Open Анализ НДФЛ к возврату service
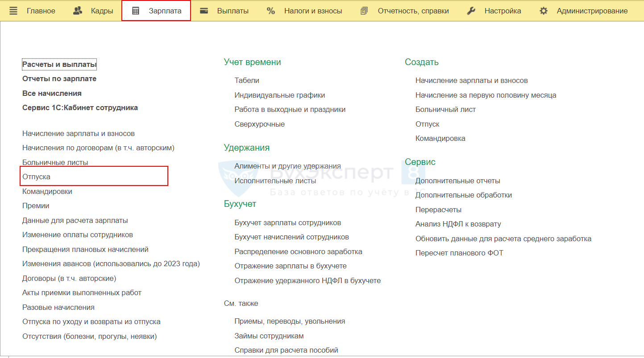Image resolution: width=644 pixels, height=358 pixels. [458, 224]
